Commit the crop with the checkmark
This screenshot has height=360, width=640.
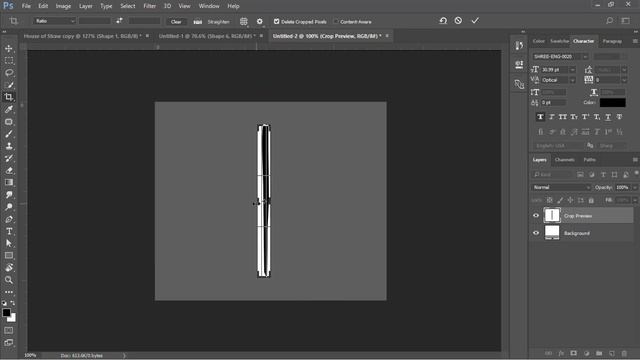click(475, 20)
